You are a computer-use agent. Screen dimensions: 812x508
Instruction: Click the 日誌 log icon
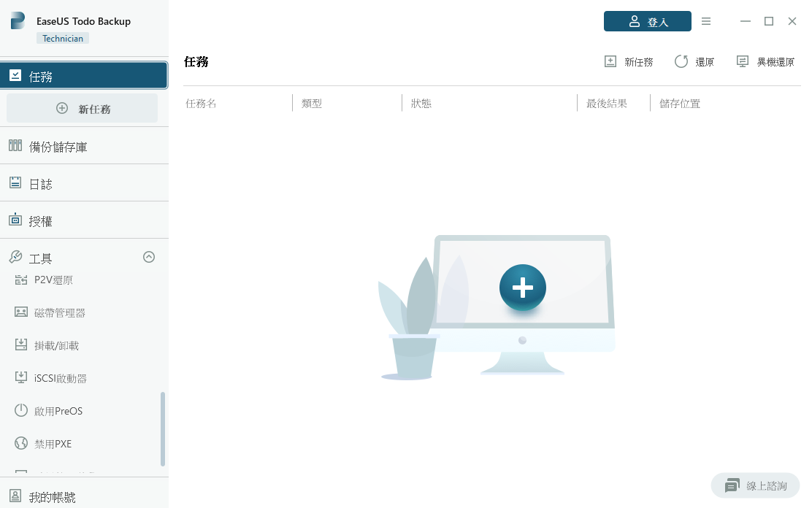point(15,182)
